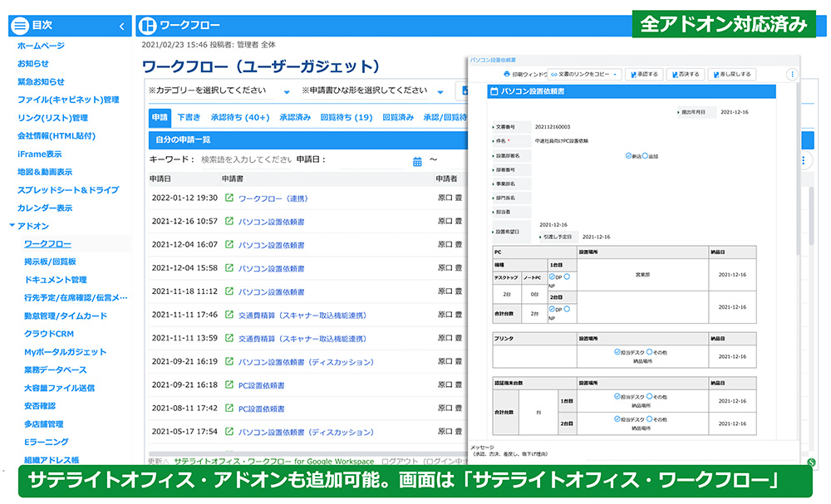The width and height of the screenshot is (831, 504).
Task: Click the キーワード search input field
Action: pyautogui.click(x=247, y=159)
